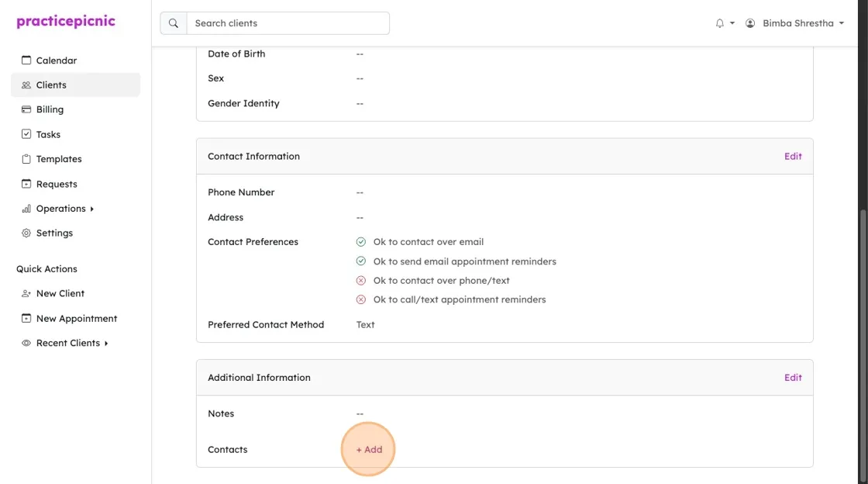Select the Clients people icon
This screenshot has width=868, height=484.
[x=26, y=85]
